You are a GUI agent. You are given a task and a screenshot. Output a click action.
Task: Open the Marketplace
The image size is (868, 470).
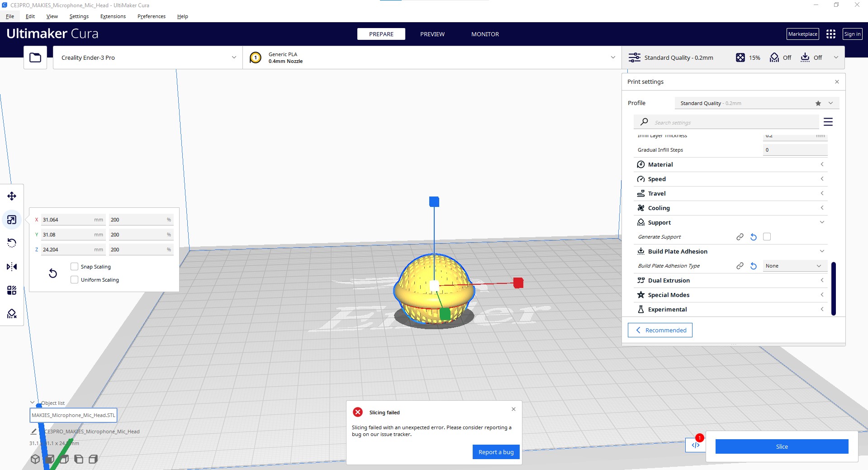coord(802,34)
